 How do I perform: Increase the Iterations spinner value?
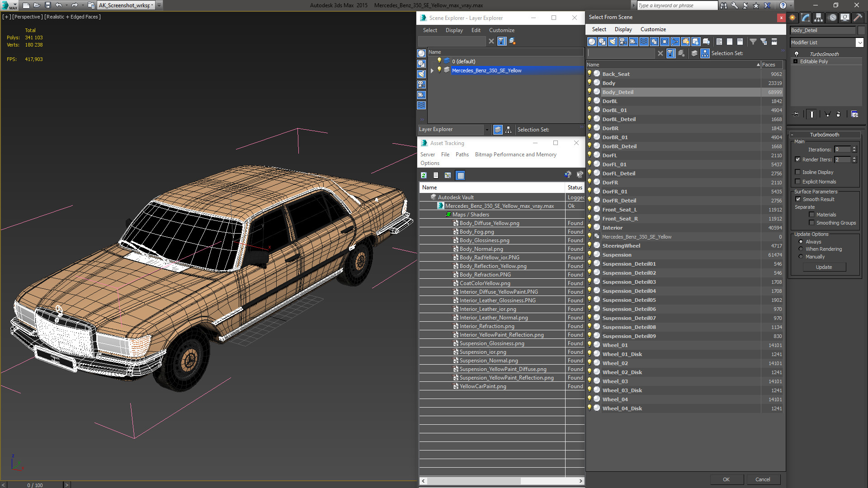point(854,148)
